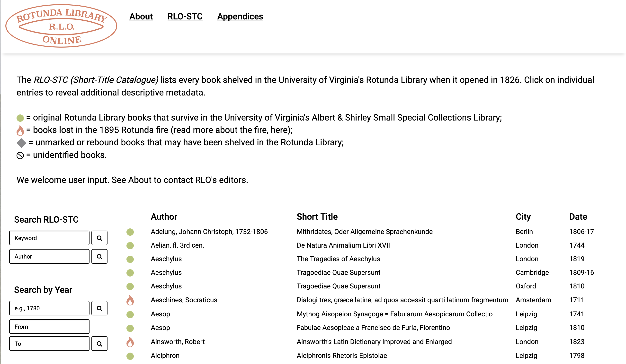Click the Author search magnifier button
Screen dimensions: 626x364
99,256
